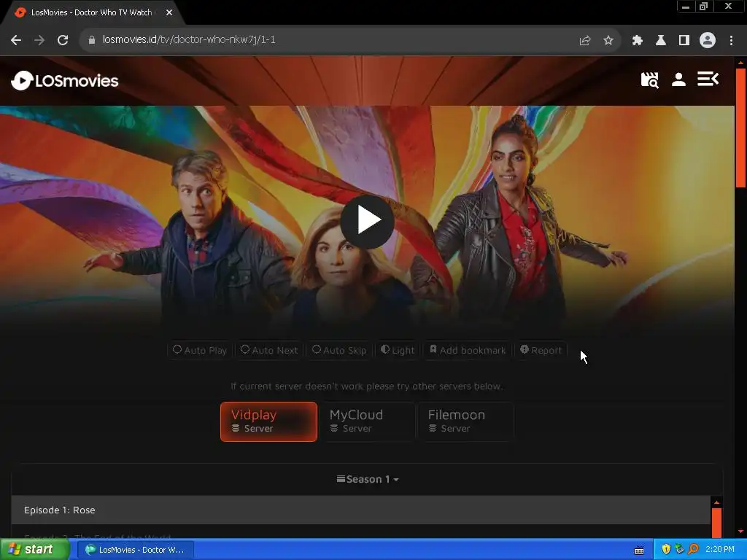Play the Doctor Who video
This screenshot has width=747, height=560.
(367, 222)
